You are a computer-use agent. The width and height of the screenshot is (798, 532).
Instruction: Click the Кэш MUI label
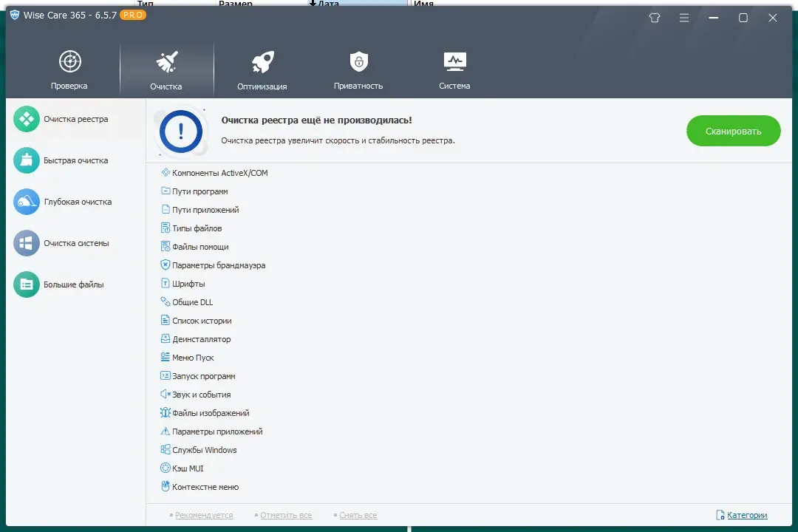coord(188,468)
